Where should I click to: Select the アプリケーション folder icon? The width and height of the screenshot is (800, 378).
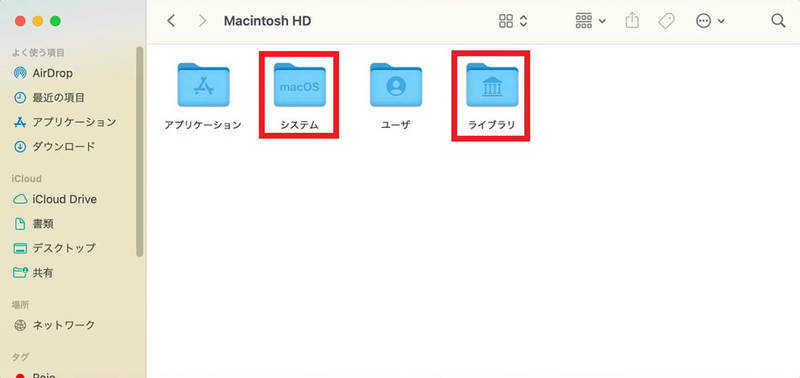203,84
